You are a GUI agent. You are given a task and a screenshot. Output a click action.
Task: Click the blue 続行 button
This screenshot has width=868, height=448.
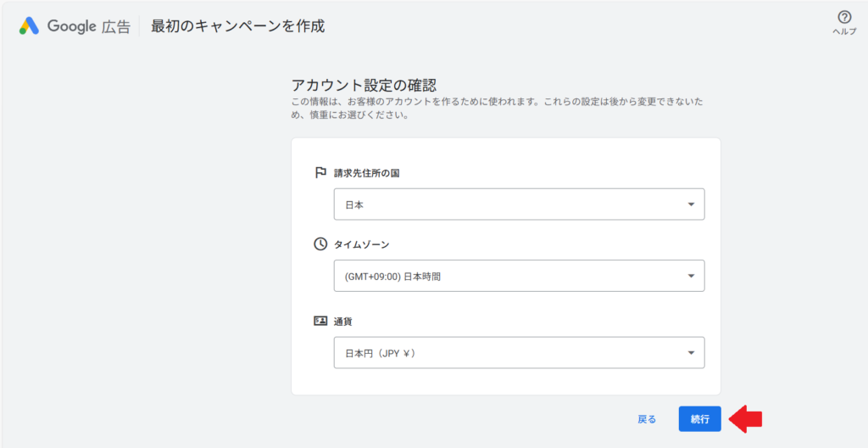[699, 419]
